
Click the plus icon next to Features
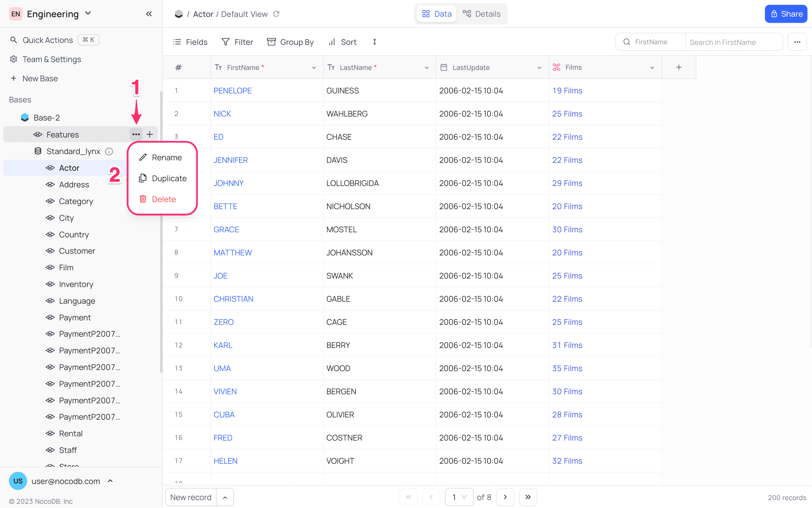[150, 134]
